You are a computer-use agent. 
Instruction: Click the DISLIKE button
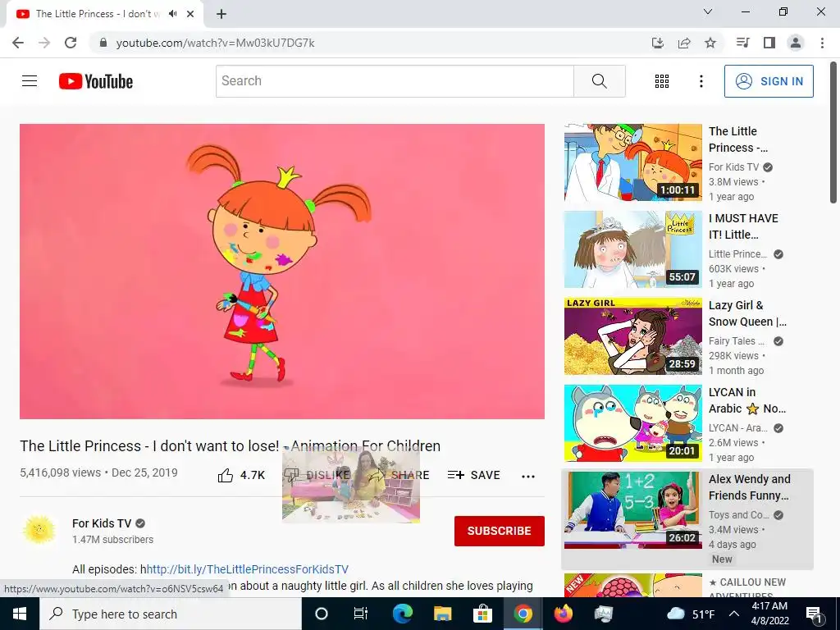pyautogui.click(x=317, y=475)
